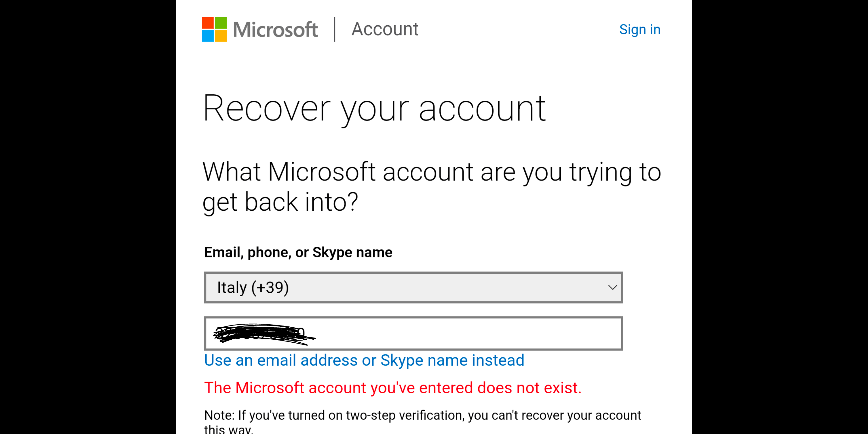Click the Microsoft four-square logo
The height and width of the screenshot is (434, 868).
(x=214, y=29)
